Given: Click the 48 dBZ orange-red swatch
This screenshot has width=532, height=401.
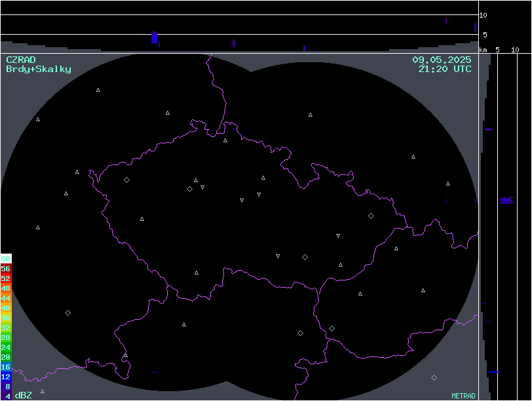Looking at the screenshot, I should 6,288.
